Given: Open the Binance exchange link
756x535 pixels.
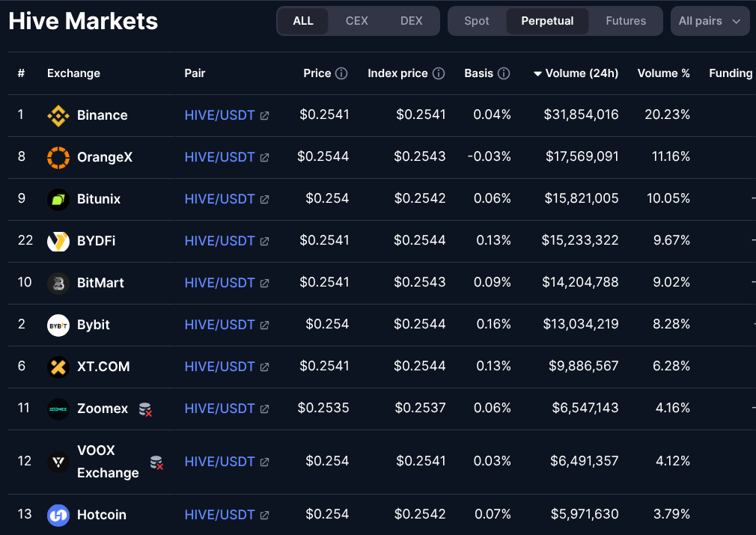Looking at the screenshot, I should pos(103,116).
